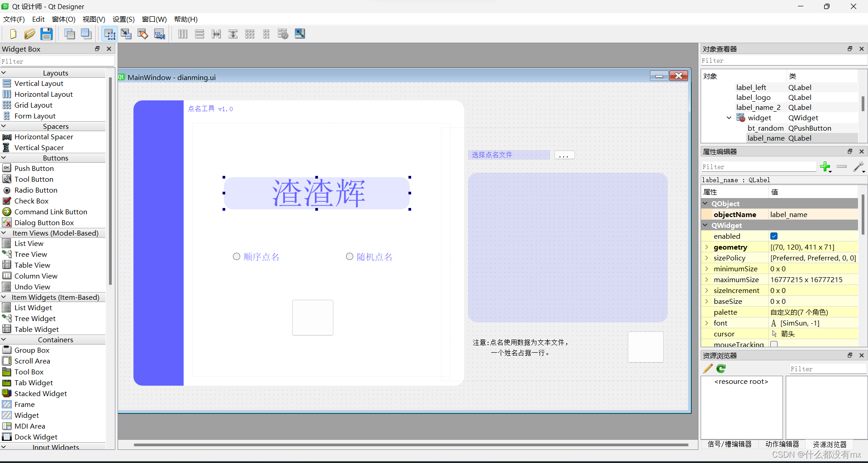Select the Edit Tab Order mode icon
This screenshot has height=463, width=868.
point(160,34)
